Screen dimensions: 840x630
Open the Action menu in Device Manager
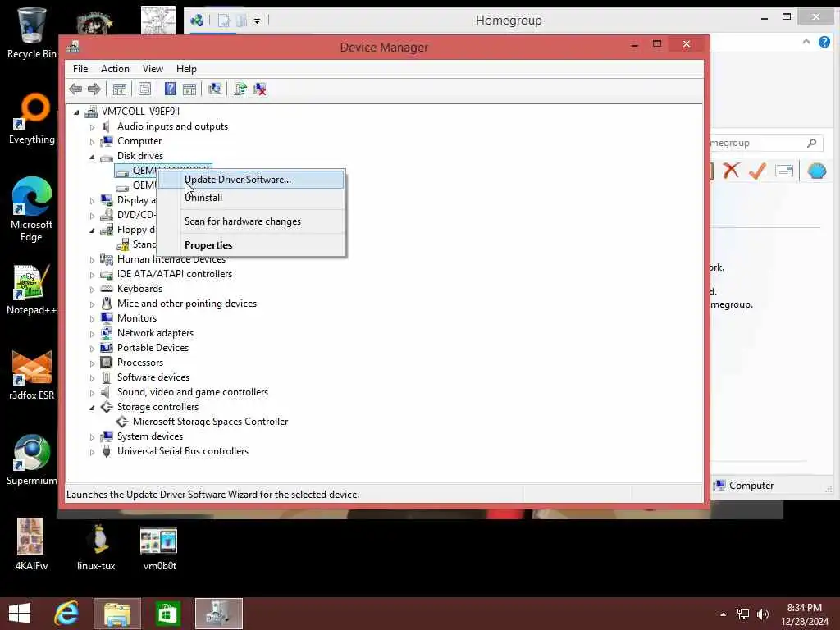click(115, 69)
